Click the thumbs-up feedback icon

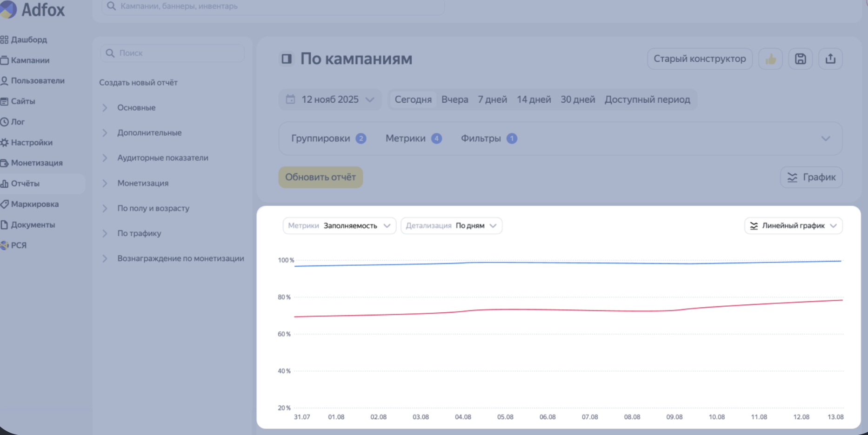pyautogui.click(x=770, y=59)
